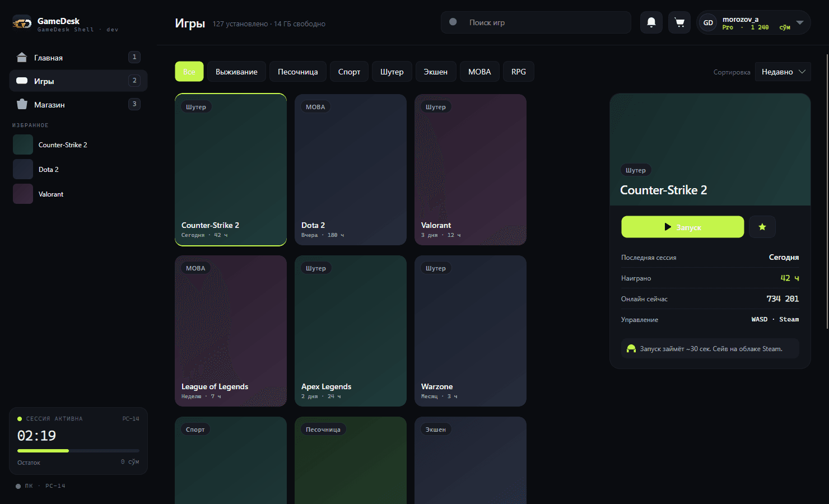Select the MOBA filter tab
The width and height of the screenshot is (829, 504).
click(479, 72)
